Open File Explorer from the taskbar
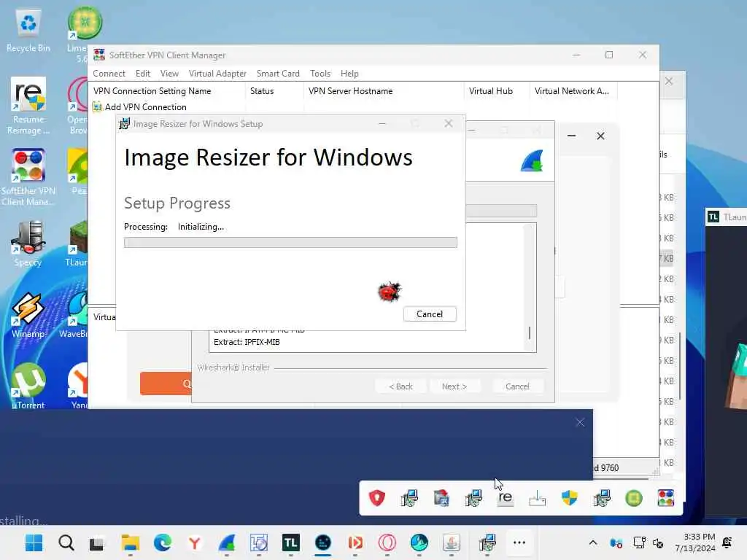Image resolution: width=747 pixels, height=560 pixels. pyautogui.click(x=130, y=542)
